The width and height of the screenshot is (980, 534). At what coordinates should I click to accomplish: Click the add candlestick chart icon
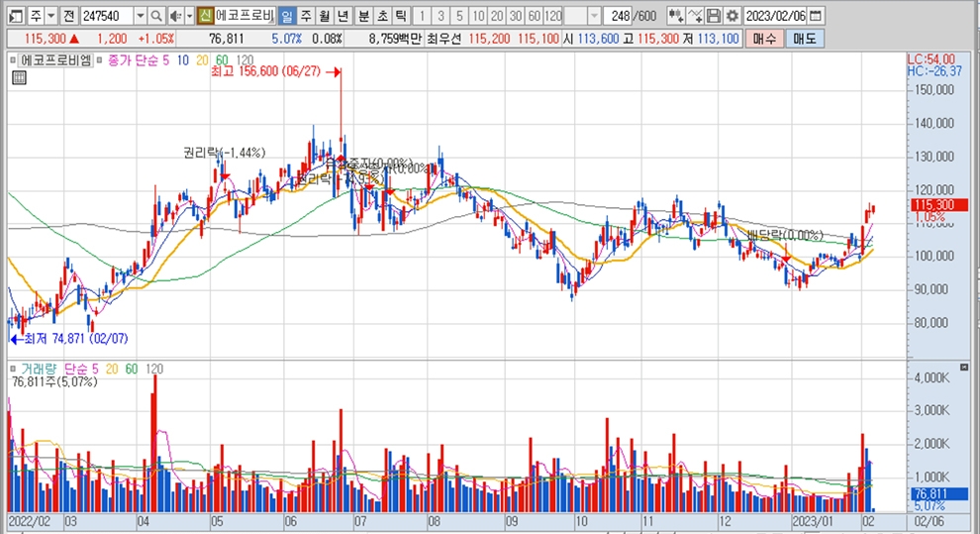(675, 16)
